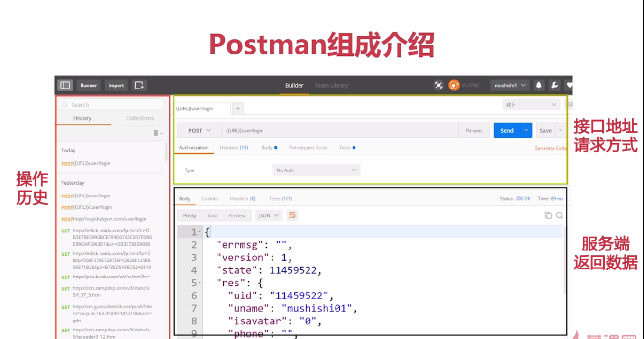Screen dimensions: 644x339
Task: Collapse the "res" object fold arrow
Action: [200, 283]
